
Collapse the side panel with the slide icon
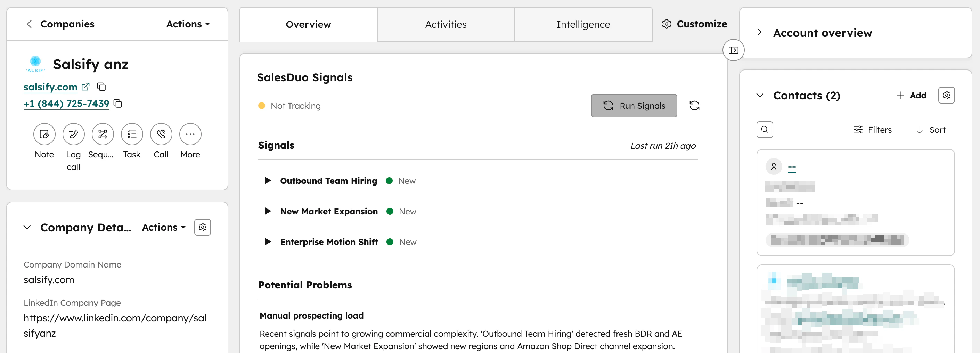[733, 50]
